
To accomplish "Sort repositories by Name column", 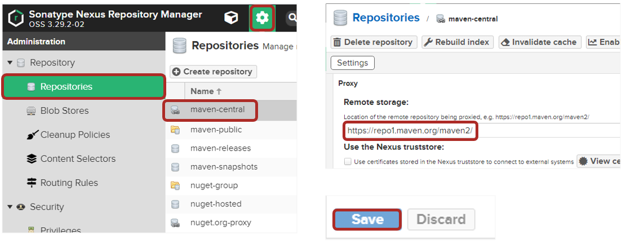I will [206, 91].
